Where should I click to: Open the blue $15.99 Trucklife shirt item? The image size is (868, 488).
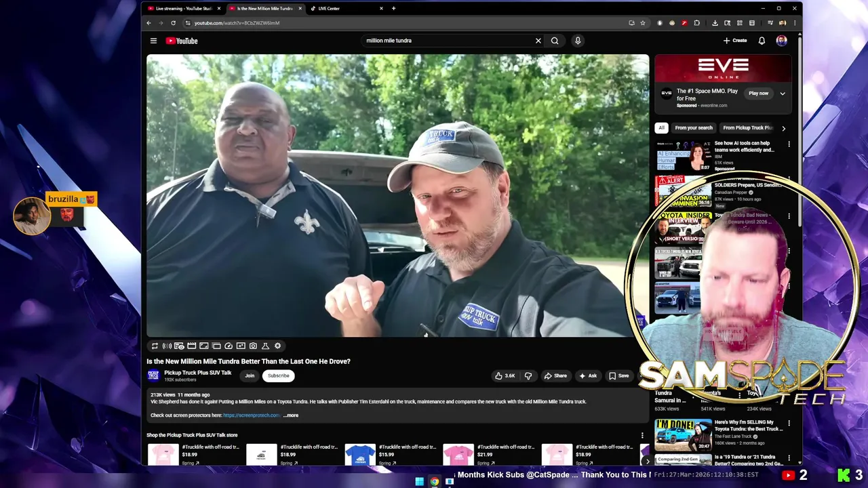(360, 455)
